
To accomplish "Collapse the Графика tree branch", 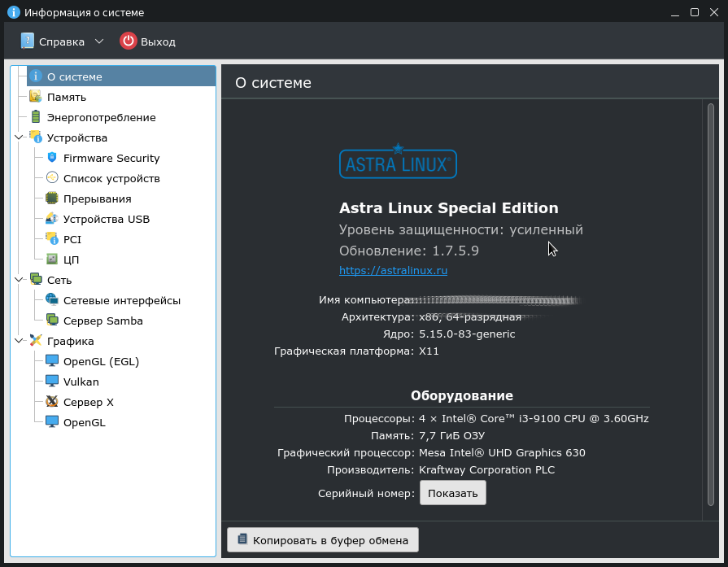I will [x=19, y=340].
